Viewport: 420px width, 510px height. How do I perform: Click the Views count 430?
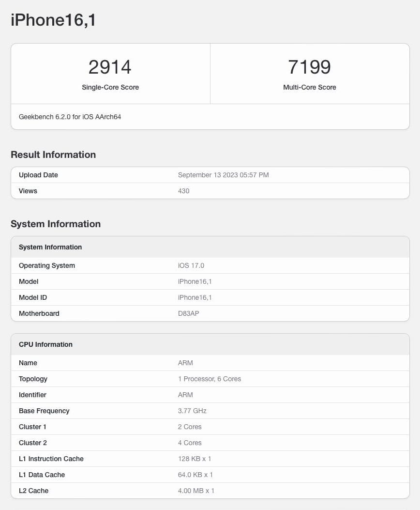183,191
